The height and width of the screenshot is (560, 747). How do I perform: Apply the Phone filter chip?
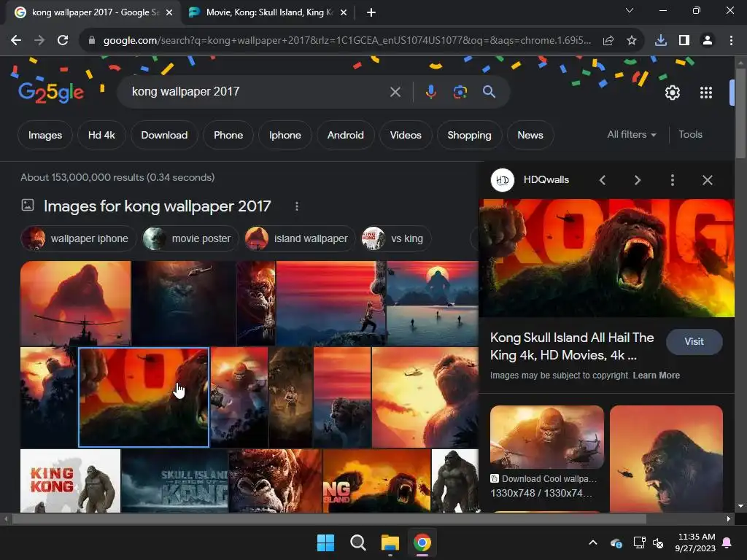pyautogui.click(x=228, y=135)
